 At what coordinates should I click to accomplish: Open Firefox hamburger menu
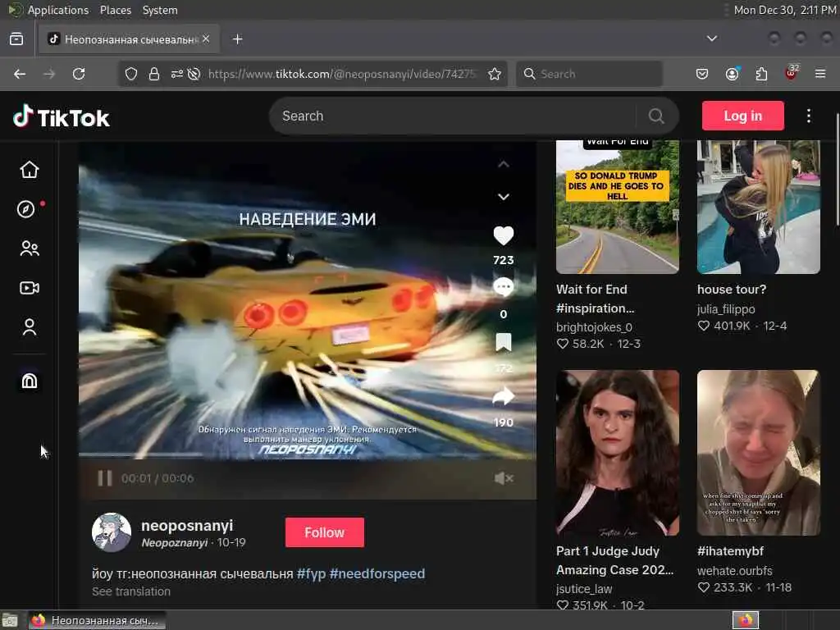[x=820, y=74]
